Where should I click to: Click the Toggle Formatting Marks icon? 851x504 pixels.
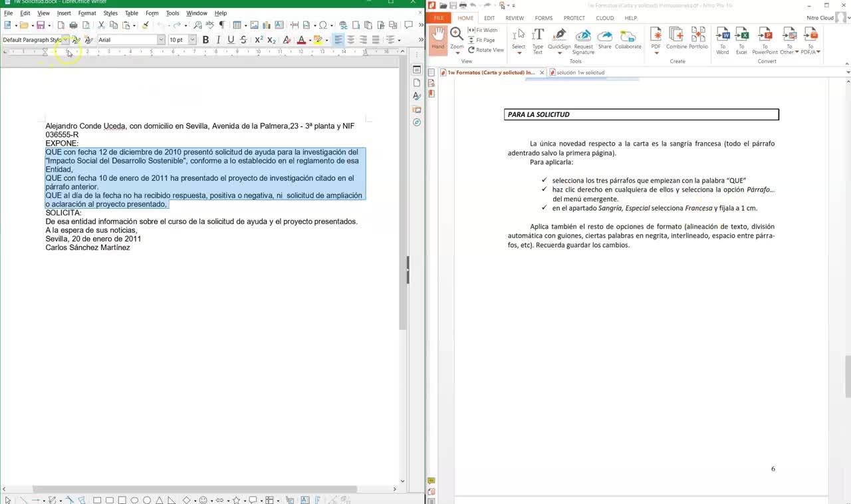222,25
